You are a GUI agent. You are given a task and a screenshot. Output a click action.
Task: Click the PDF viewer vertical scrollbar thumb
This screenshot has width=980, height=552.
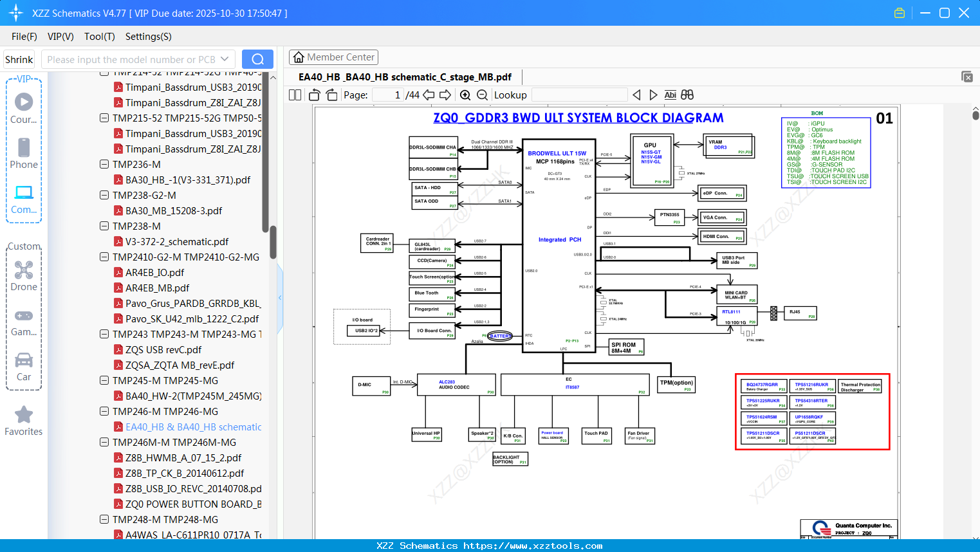point(975,116)
